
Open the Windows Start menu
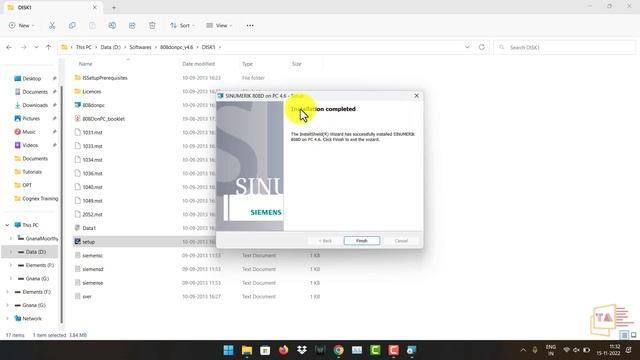(x=229, y=350)
